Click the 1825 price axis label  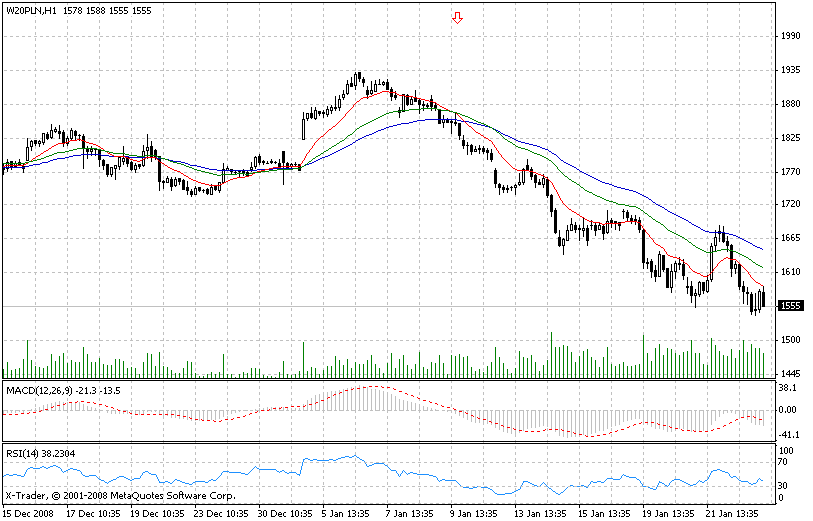[791, 138]
